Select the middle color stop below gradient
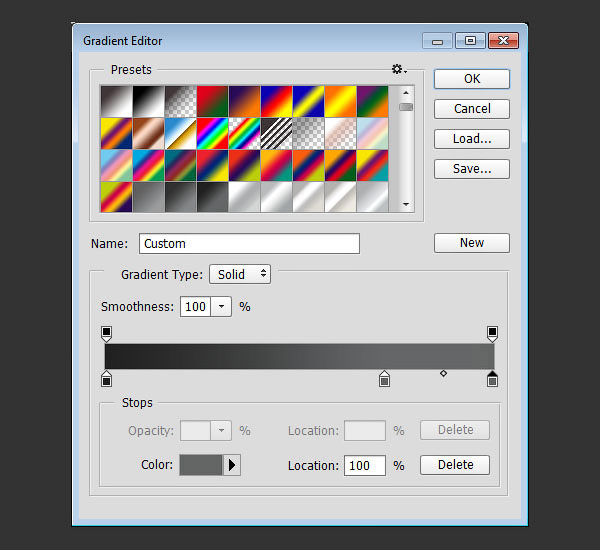This screenshot has height=550, width=600. point(384,379)
